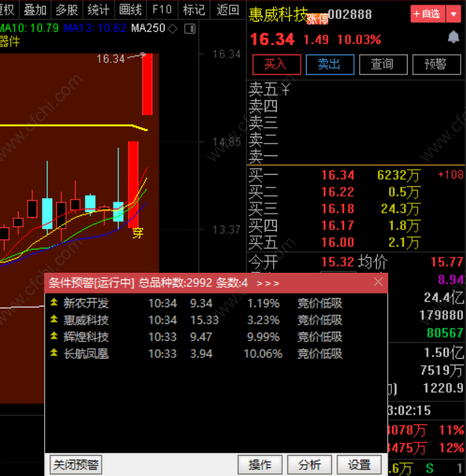Click the 买一 bid price 16.34

(x=337, y=175)
